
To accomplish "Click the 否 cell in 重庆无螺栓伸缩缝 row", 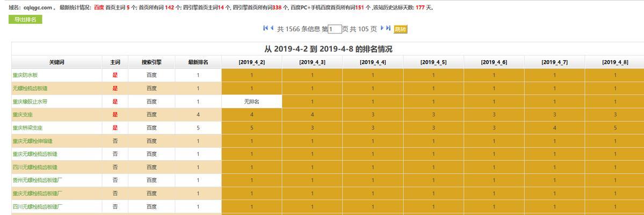I will pos(115,141).
